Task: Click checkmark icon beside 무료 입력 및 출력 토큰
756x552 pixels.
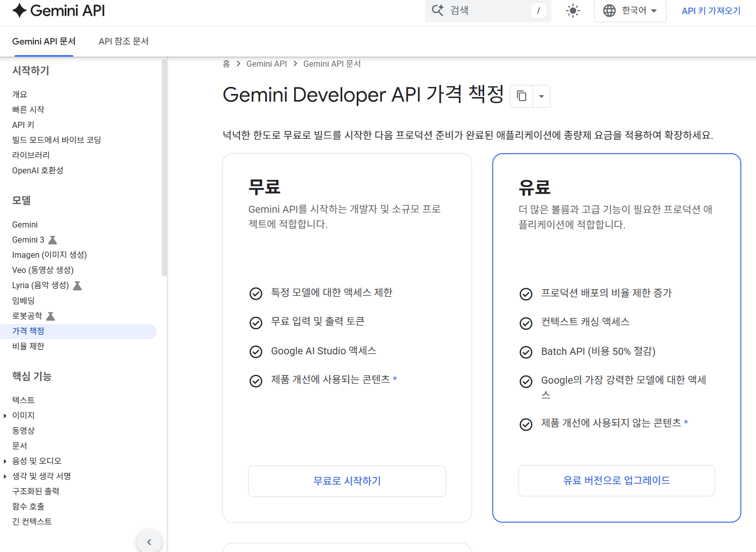Action: 256,323
